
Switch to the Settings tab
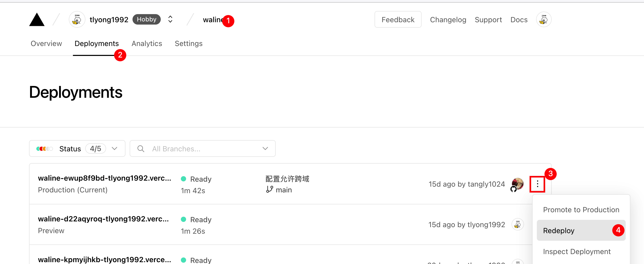pos(188,43)
